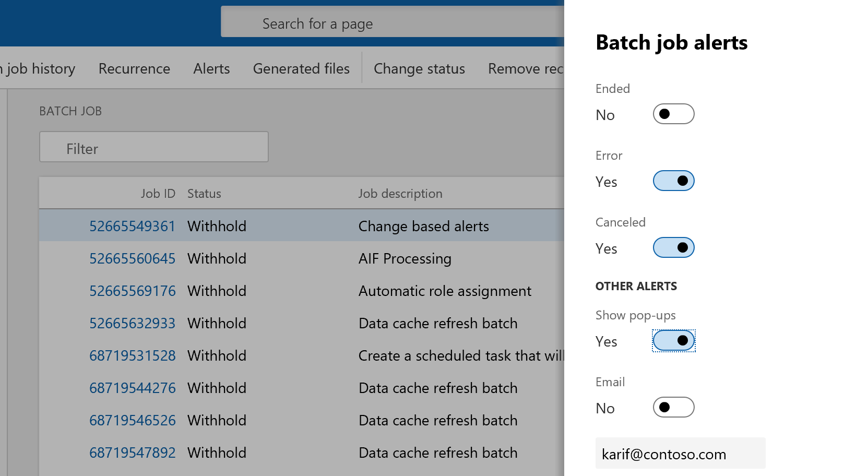Image resolution: width=868 pixels, height=476 pixels.
Task: Open the Change status menu
Action: tap(419, 68)
